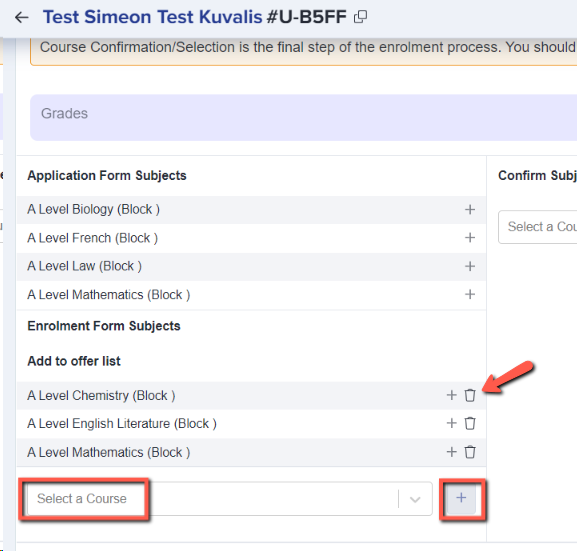Click the blue plus button beside course selector
The width and height of the screenshot is (577, 551).
461,498
